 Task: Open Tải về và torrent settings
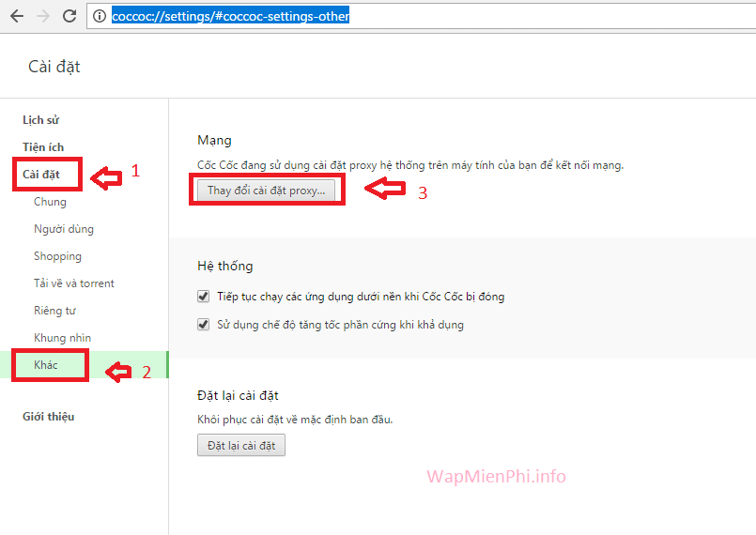pyautogui.click(x=74, y=283)
